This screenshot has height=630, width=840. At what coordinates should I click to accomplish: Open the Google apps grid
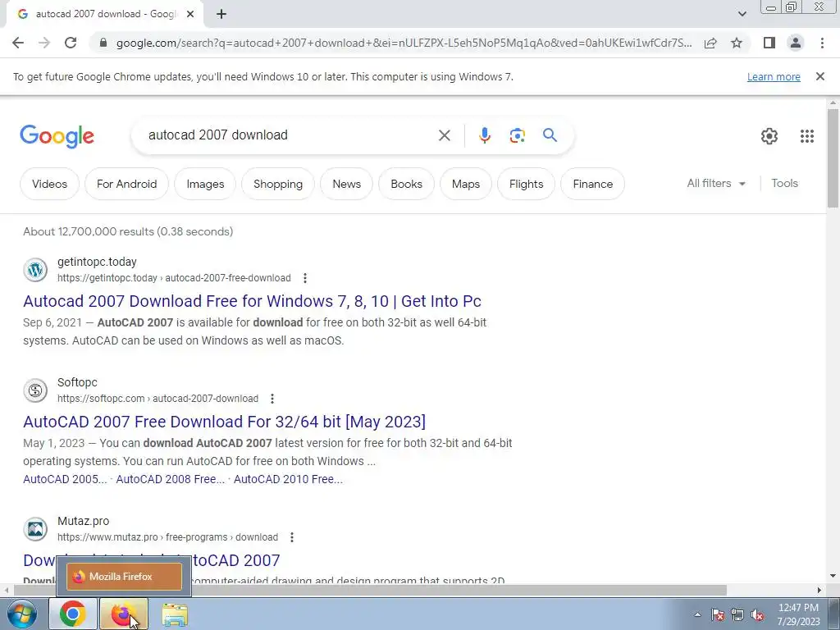point(807,136)
